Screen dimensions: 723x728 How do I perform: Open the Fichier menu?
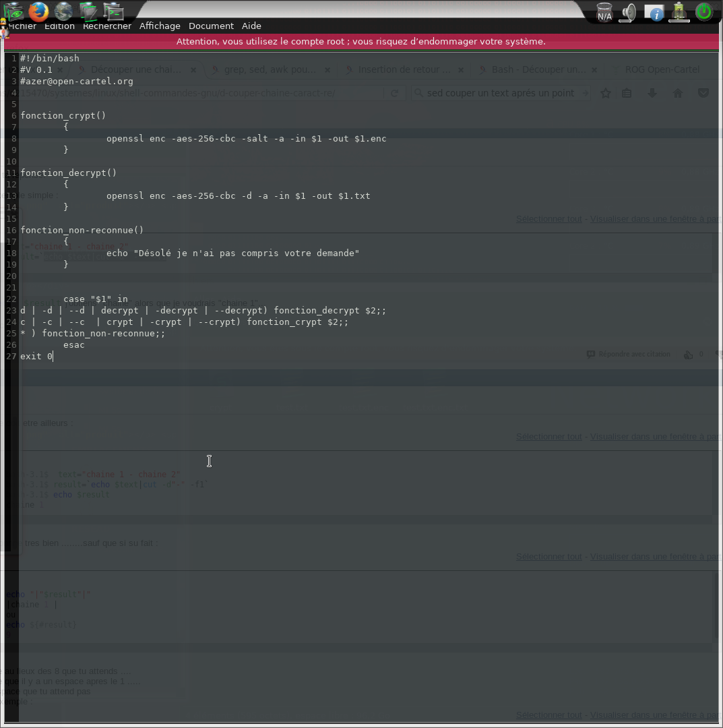pyautogui.click(x=22, y=26)
